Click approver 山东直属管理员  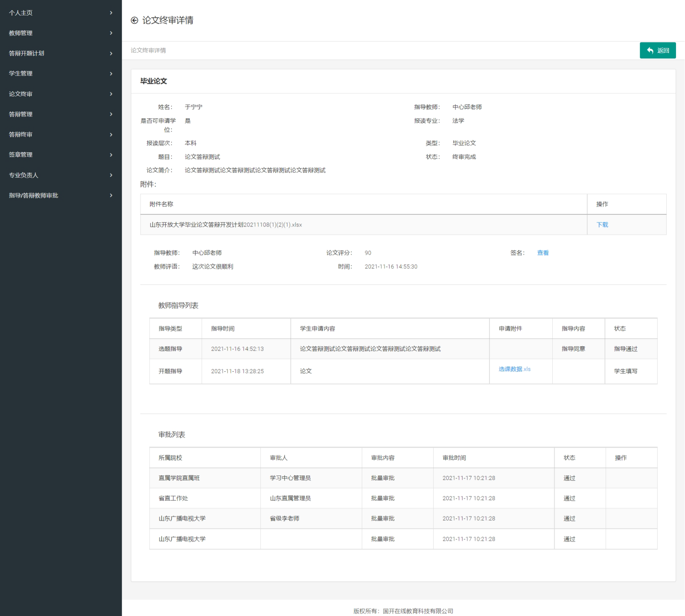tap(290, 498)
